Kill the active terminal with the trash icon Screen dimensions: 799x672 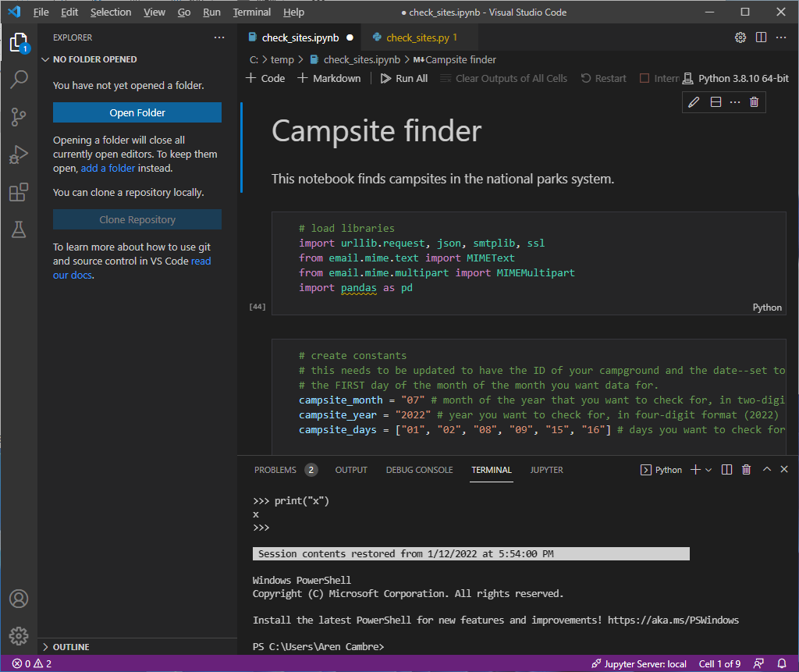(746, 469)
